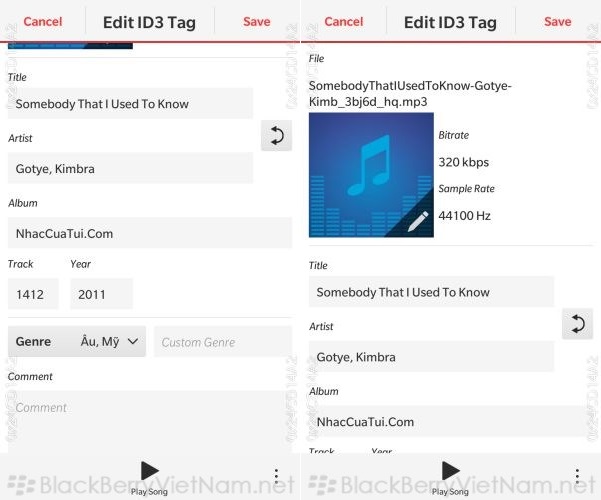Open overflow menu dots in left screen
Viewport: 601px width, 500px height.
coord(276,477)
